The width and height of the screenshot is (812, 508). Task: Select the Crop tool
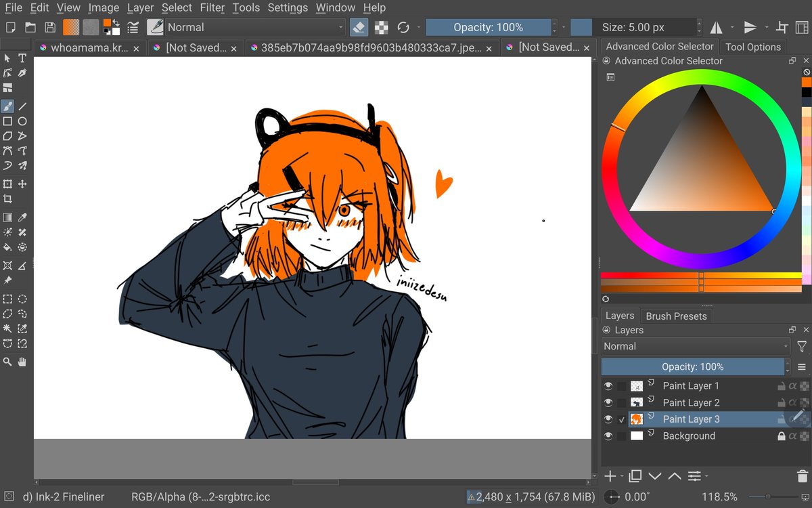pos(7,199)
